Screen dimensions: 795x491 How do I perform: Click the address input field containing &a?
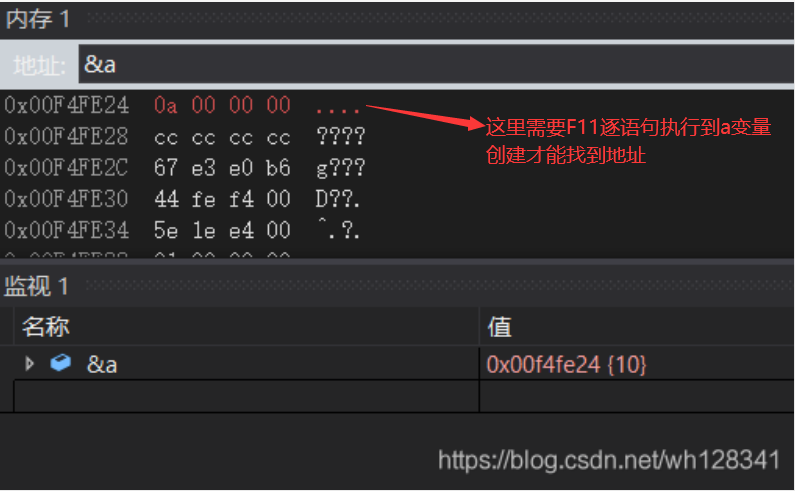coord(436,64)
